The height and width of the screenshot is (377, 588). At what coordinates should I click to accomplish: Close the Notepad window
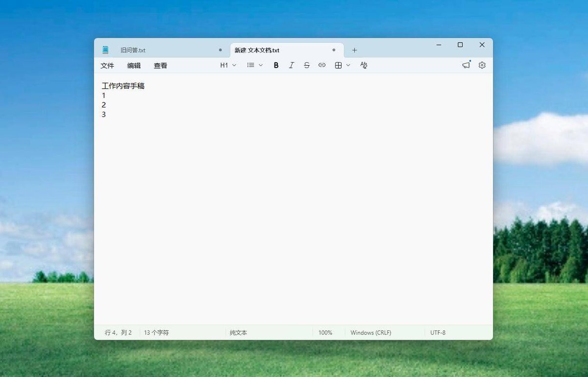(482, 45)
